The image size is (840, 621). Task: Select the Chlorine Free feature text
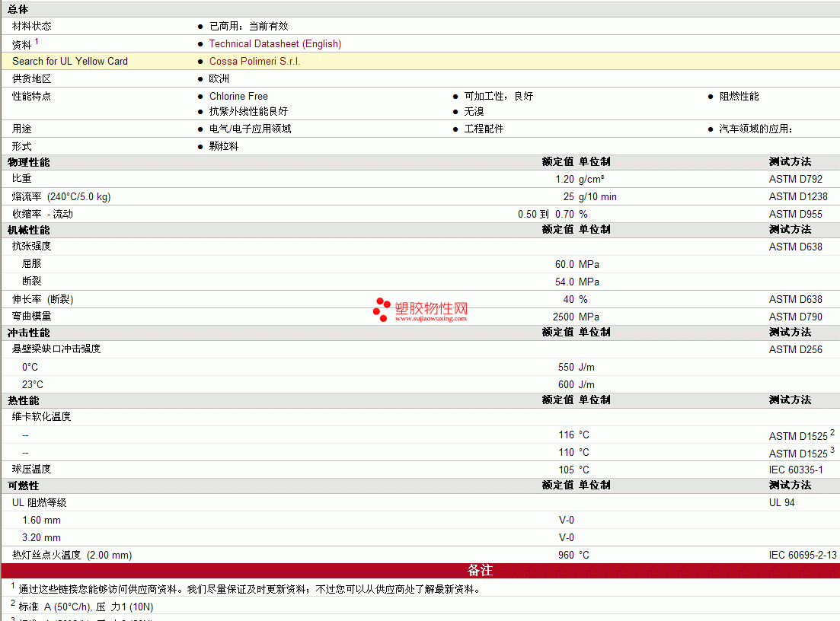238,97
